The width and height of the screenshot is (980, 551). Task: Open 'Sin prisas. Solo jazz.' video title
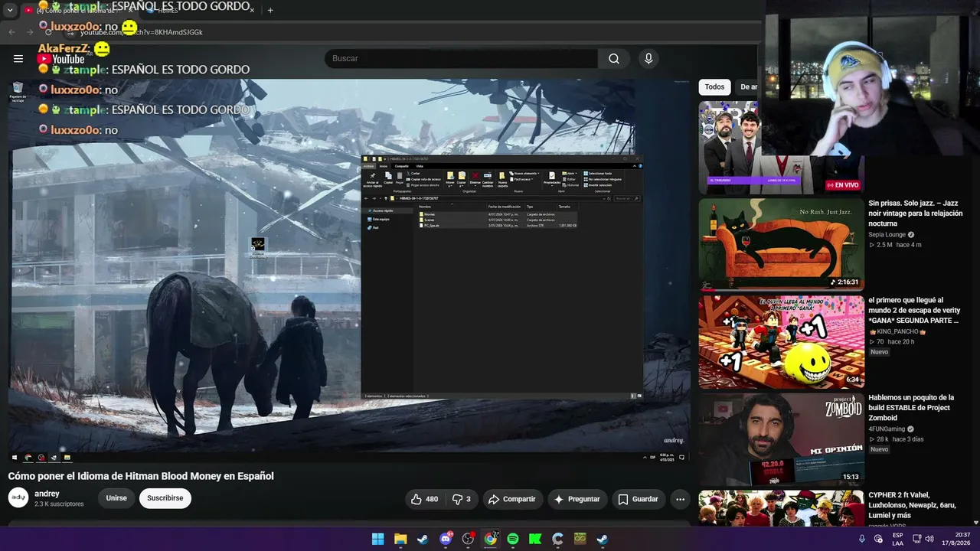tap(915, 214)
